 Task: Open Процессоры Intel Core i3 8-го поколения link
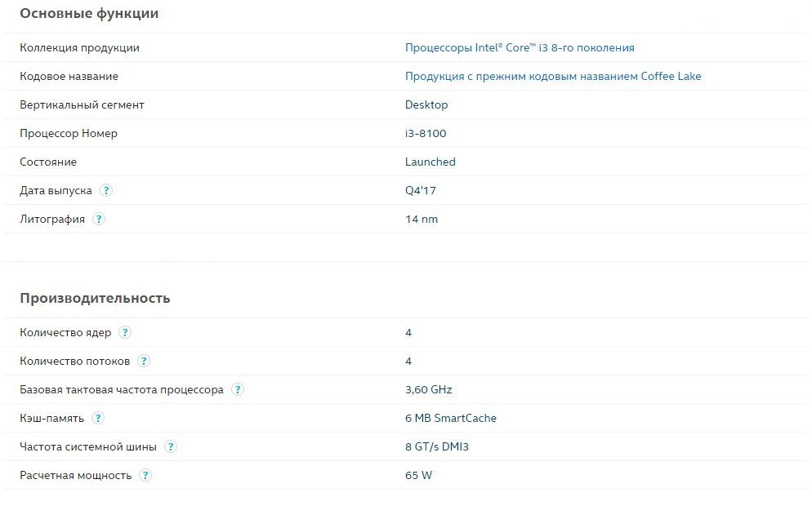[520, 47]
